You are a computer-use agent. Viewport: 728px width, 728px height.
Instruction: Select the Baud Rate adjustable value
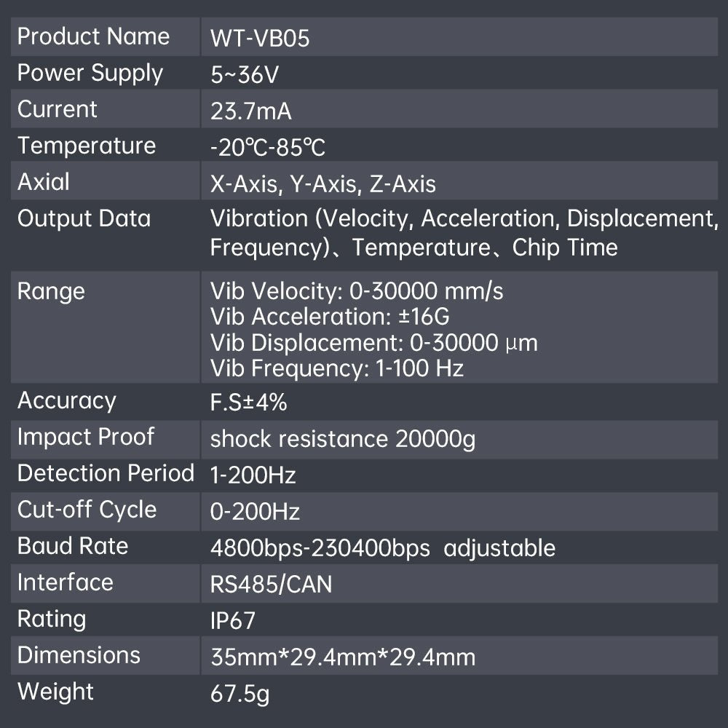click(x=383, y=548)
